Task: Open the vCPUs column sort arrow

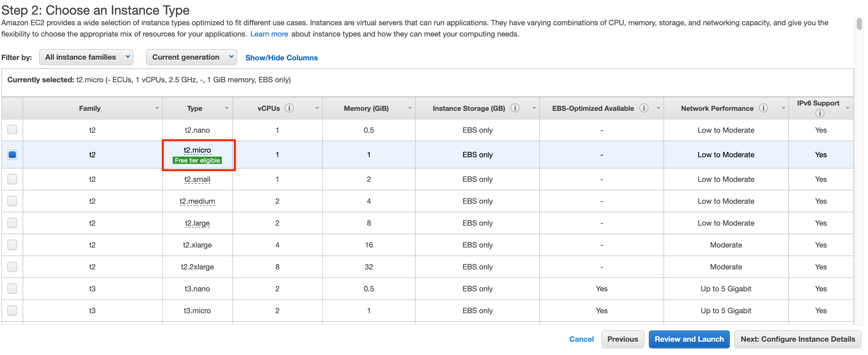Action: point(317,108)
